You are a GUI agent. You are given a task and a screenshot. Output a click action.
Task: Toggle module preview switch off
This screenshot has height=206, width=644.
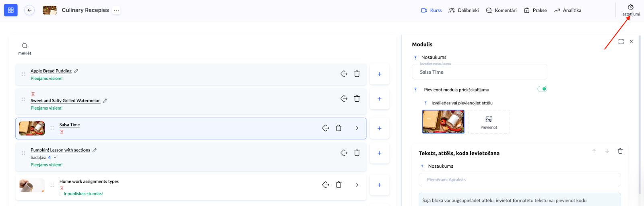(x=542, y=89)
